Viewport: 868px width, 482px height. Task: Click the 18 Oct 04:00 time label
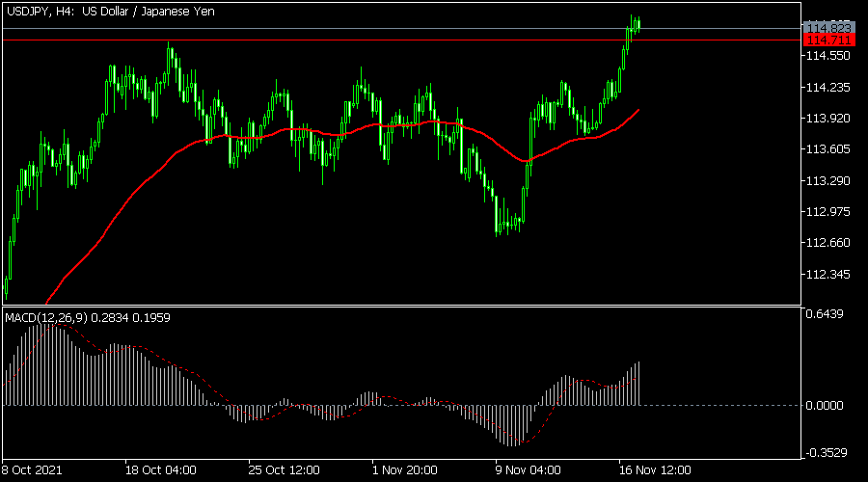click(160, 470)
